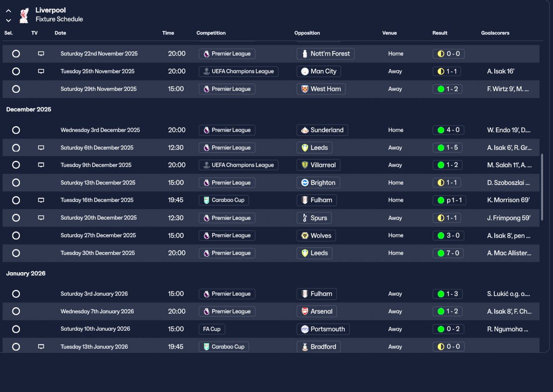This screenshot has height=392, width=553.
Task: Click the Portsmouth club crest
Action: pos(305,329)
